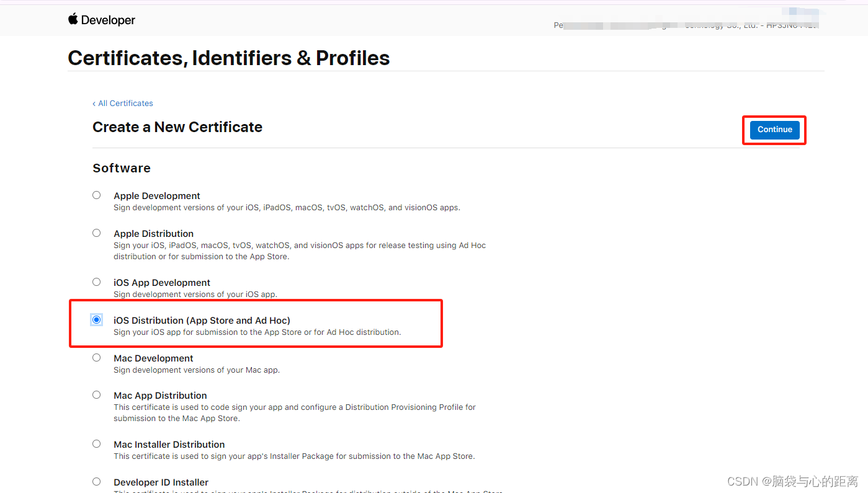Click the Apple Developer logo
868x493 pixels.
coord(102,20)
